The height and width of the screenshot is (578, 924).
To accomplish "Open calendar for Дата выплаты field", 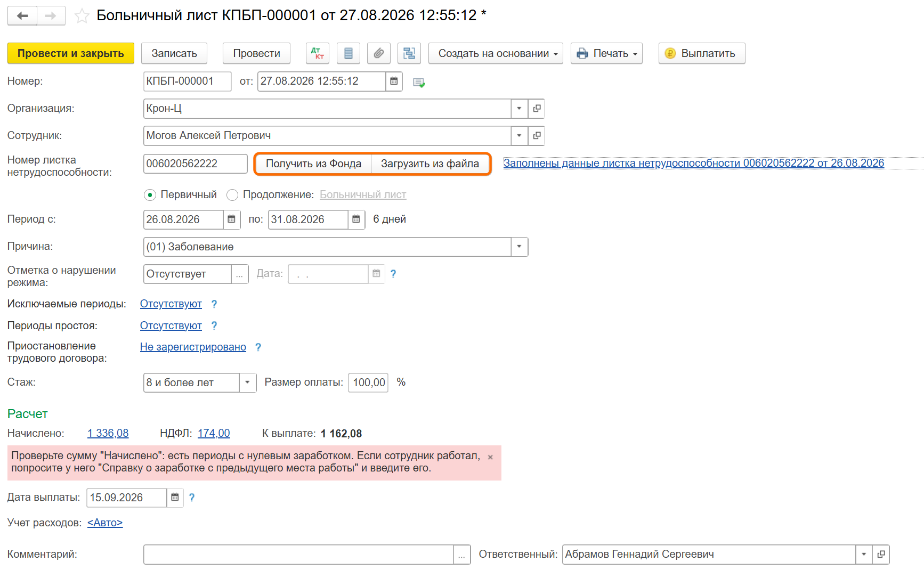I will [175, 498].
